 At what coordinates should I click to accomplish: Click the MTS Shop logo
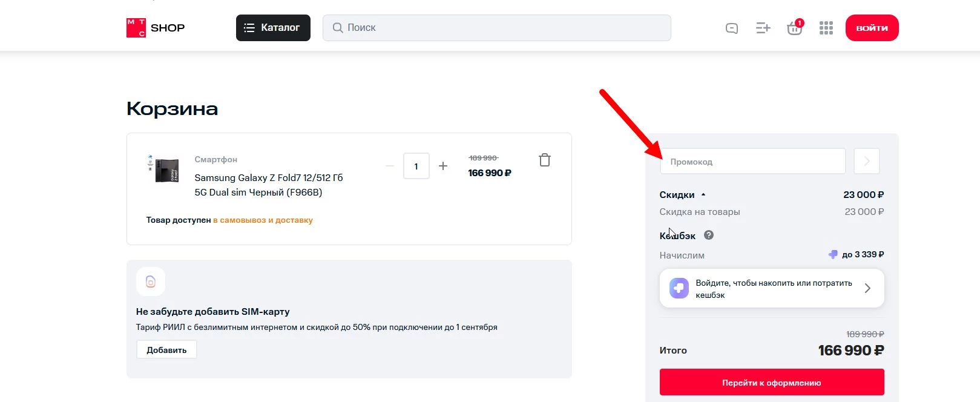[156, 28]
